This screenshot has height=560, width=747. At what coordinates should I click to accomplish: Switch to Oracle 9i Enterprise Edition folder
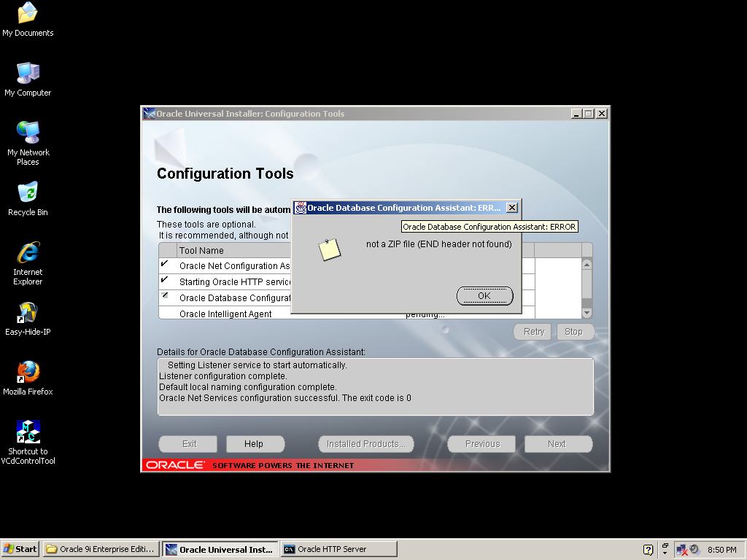coord(101,549)
